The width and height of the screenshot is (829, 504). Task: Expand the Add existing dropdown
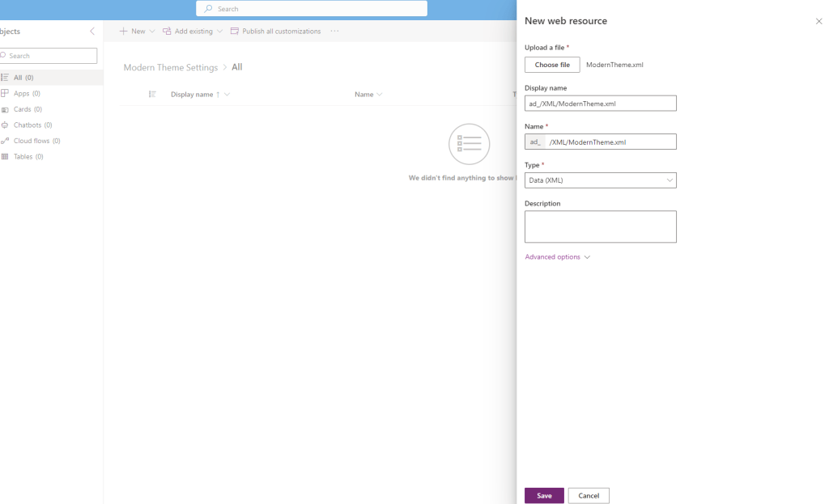tap(193, 32)
